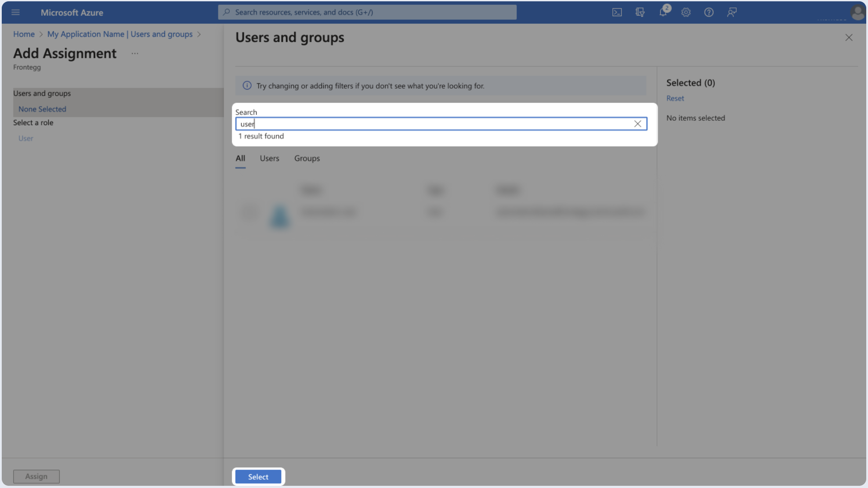This screenshot has width=868, height=488.
Task: Select the All tab
Action: click(240, 158)
